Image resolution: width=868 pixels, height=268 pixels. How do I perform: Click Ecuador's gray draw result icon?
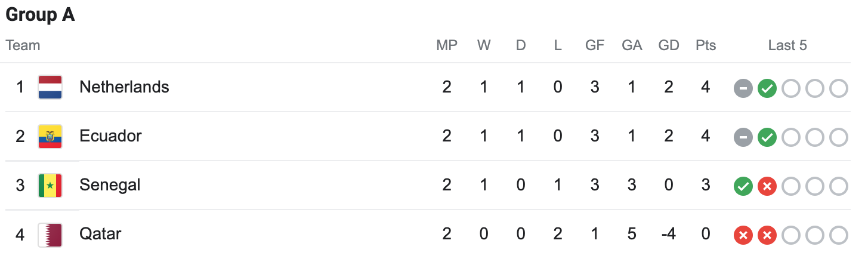click(x=743, y=137)
